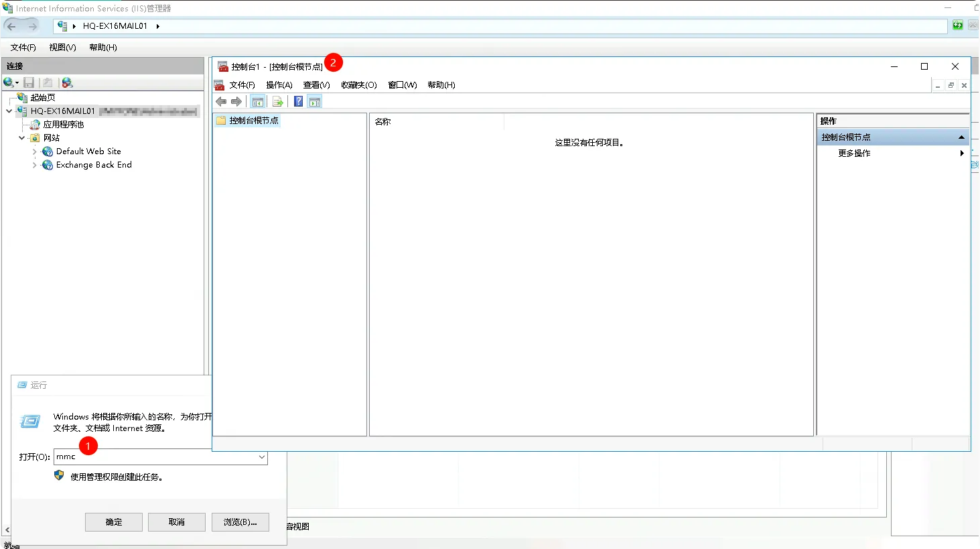This screenshot has width=980, height=549.
Task: Open the MMC 查看(V) menu
Action: coord(317,85)
